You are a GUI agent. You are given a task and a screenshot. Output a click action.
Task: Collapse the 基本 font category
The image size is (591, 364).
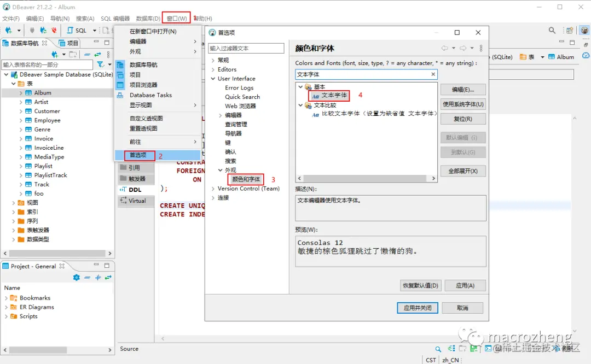click(300, 86)
